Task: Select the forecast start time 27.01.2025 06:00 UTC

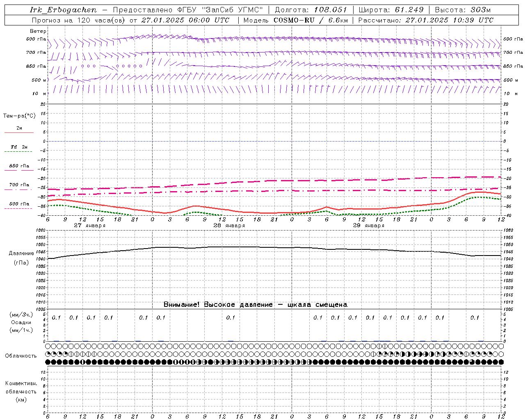Action: (x=185, y=20)
